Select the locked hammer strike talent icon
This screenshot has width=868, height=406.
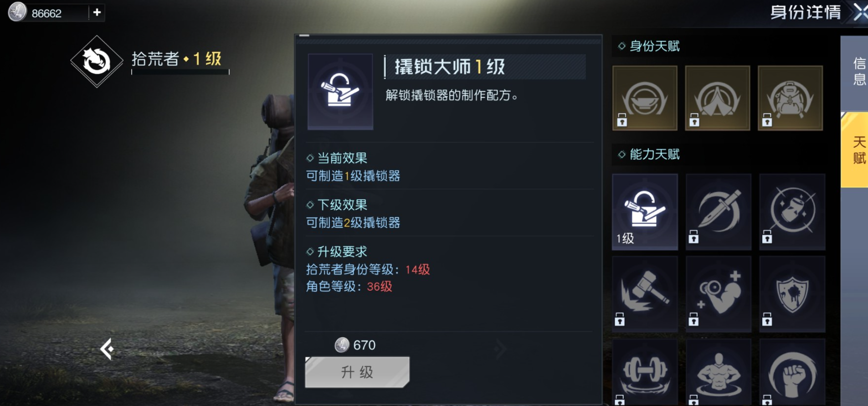click(645, 294)
